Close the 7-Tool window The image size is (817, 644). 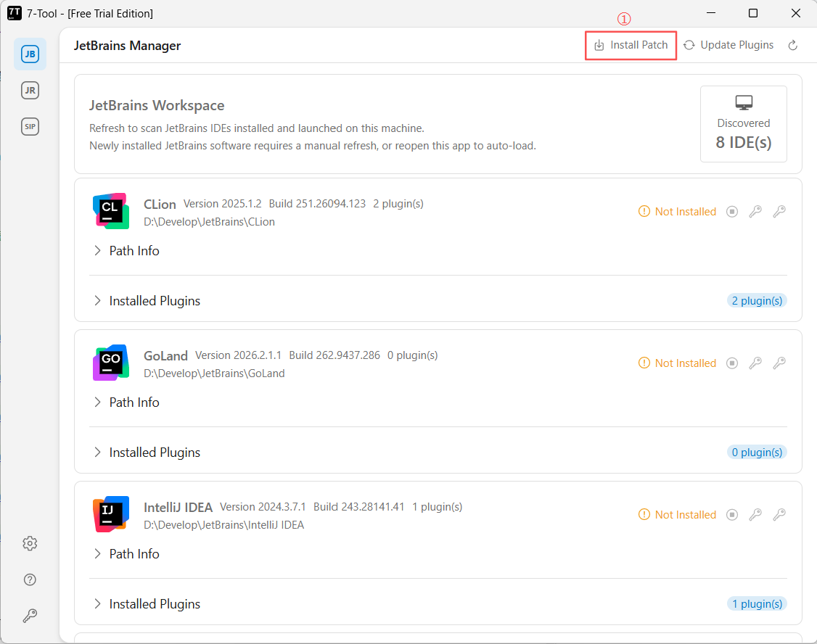[796, 13]
